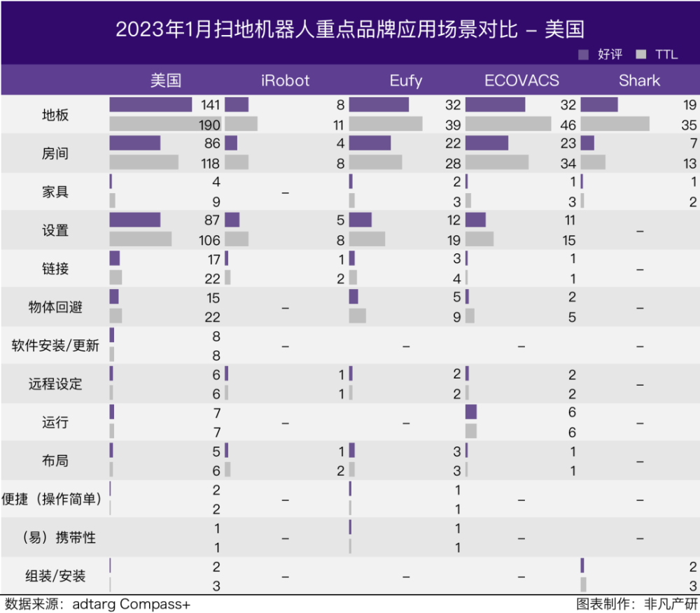The height and width of the screenshot is (613, 700).
Task: Click Shark 房间 TTL value 13
Action: pyautogui.click(x=689, y=163)
